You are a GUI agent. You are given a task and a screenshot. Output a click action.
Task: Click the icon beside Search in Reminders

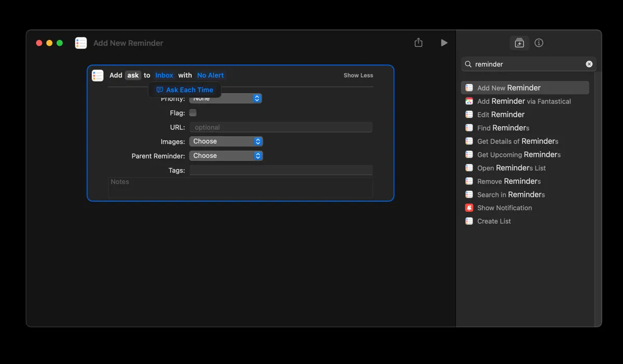click(469, 195)
